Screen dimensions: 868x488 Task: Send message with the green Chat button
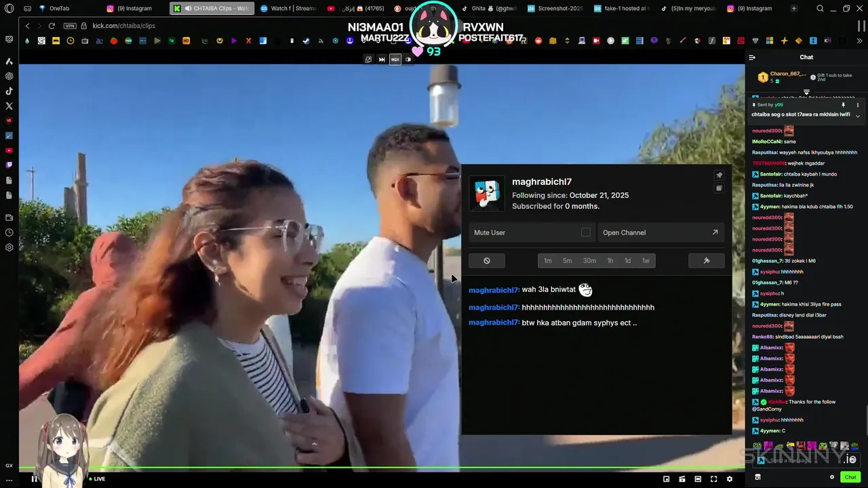(850, 477)
